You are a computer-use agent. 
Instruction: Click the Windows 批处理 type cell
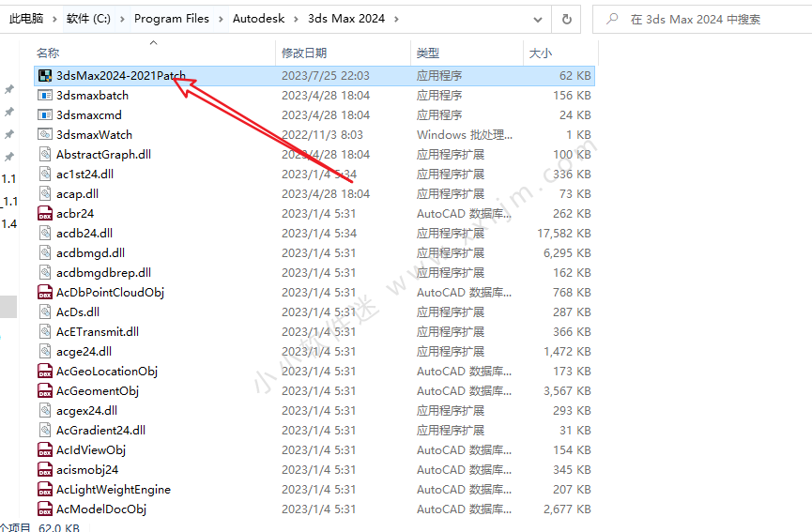pos(465,134)
